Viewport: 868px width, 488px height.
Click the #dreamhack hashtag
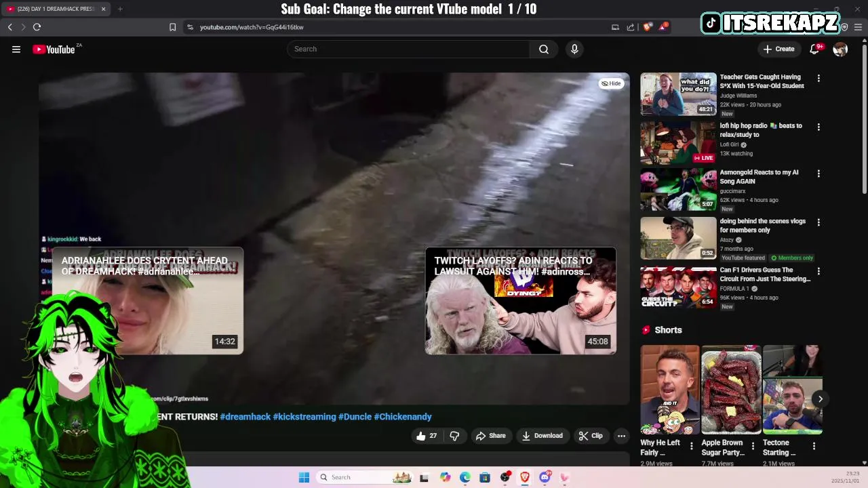(x=245, y=417)
